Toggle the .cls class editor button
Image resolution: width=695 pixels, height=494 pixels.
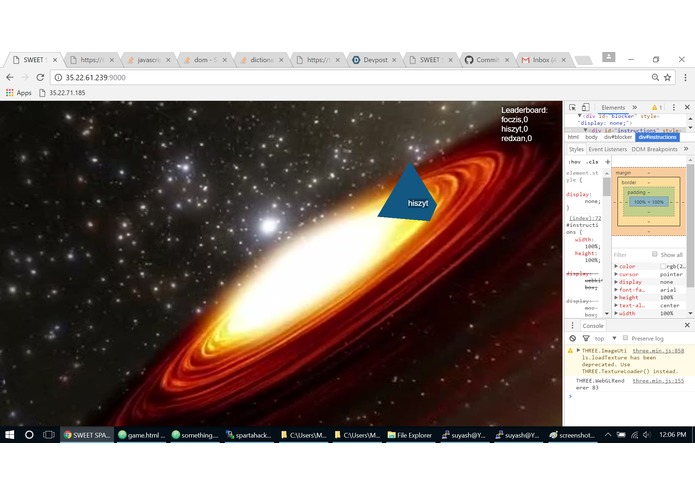(x=593, y=162)
